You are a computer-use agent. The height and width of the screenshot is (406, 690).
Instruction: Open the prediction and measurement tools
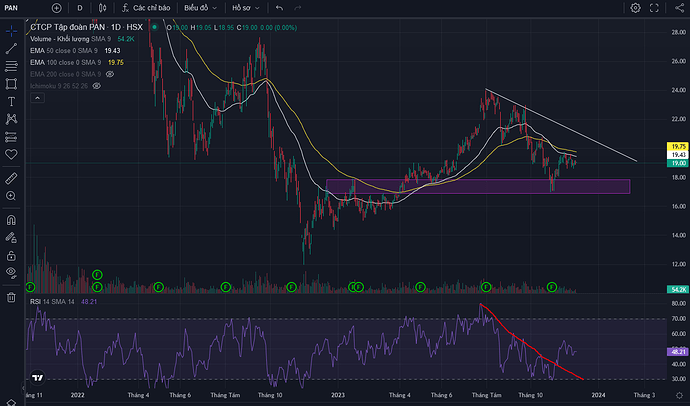point(11,137)
